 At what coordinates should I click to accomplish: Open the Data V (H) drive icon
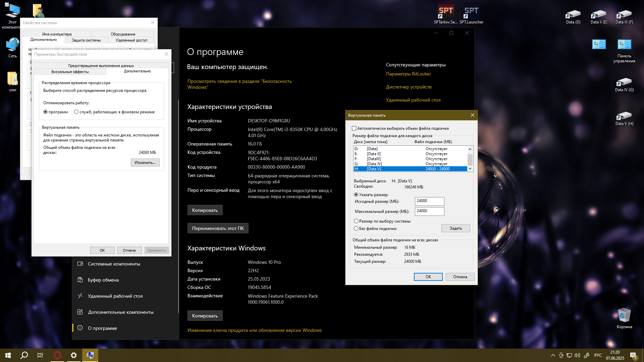coord(624,118)
